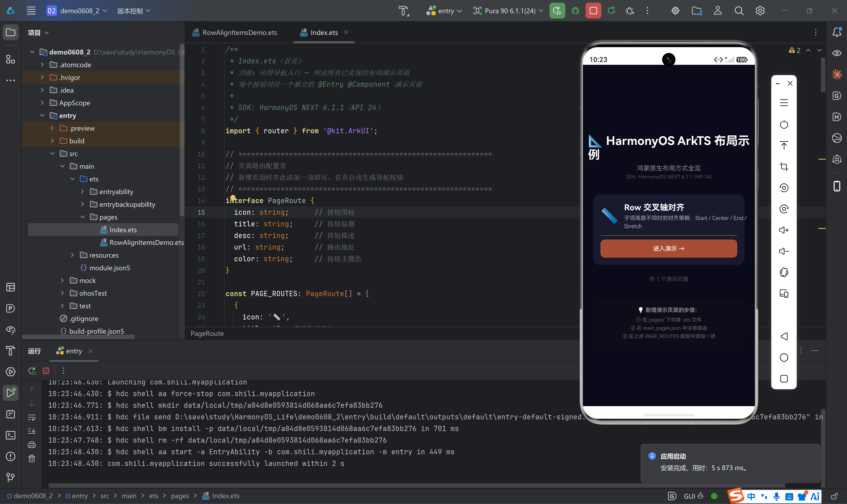Click emulator power button
This screenshot has height=504, width=847.
pos(784,124)
